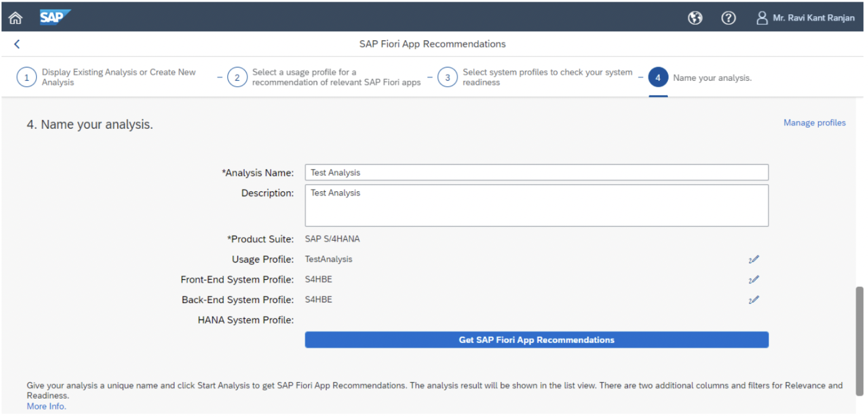The image size is (868, 417).
Task: Click Get SAP Fiori App Recommendations
Action: coord(536,339)
